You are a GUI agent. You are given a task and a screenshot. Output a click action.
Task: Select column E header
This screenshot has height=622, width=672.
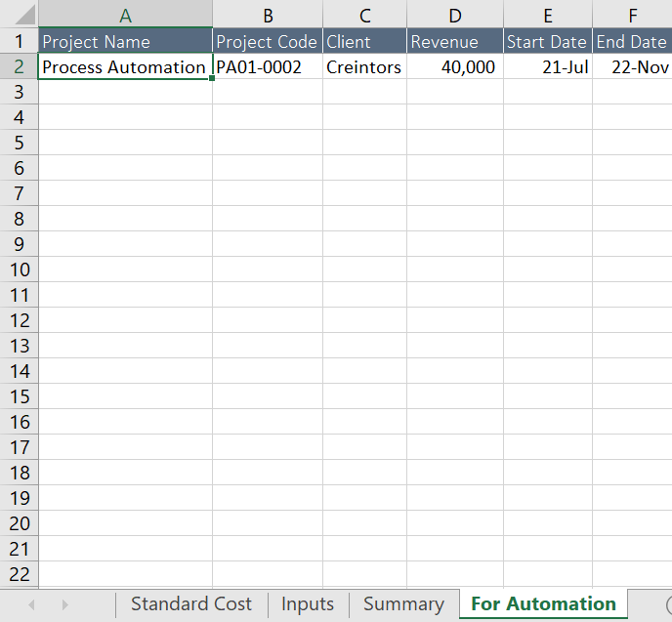(x=548, y=14)
